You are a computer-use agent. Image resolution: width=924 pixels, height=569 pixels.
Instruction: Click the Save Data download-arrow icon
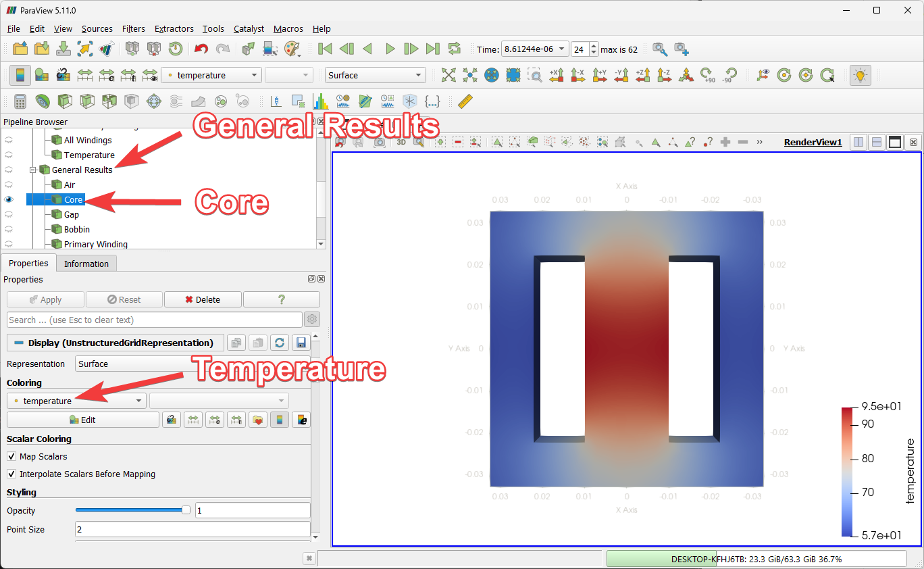(x=63, y=49)
